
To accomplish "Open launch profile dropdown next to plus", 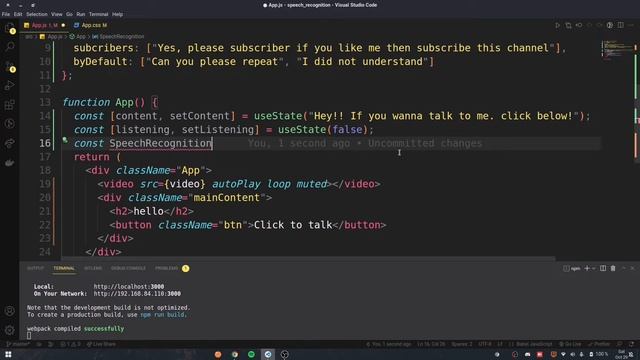I will pos(593,268).
